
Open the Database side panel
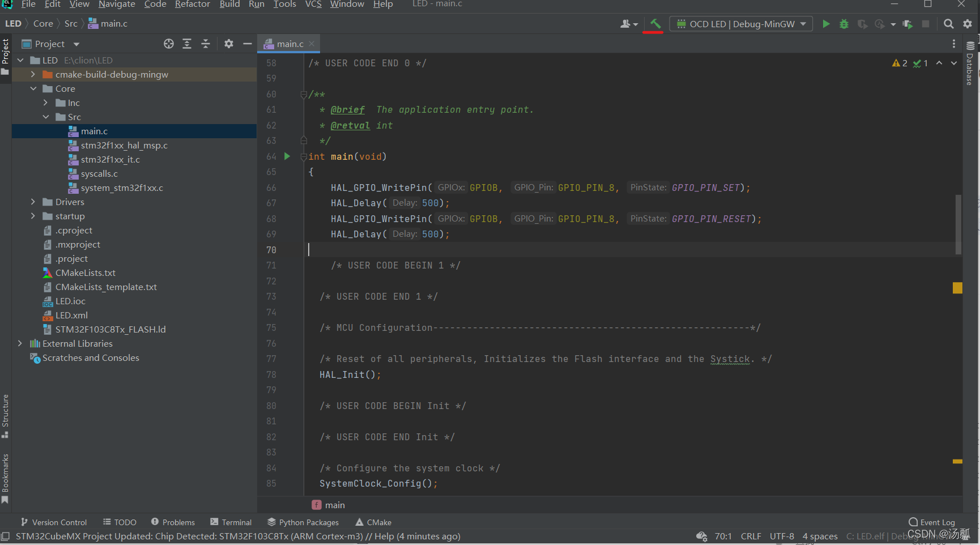point(970,63)
